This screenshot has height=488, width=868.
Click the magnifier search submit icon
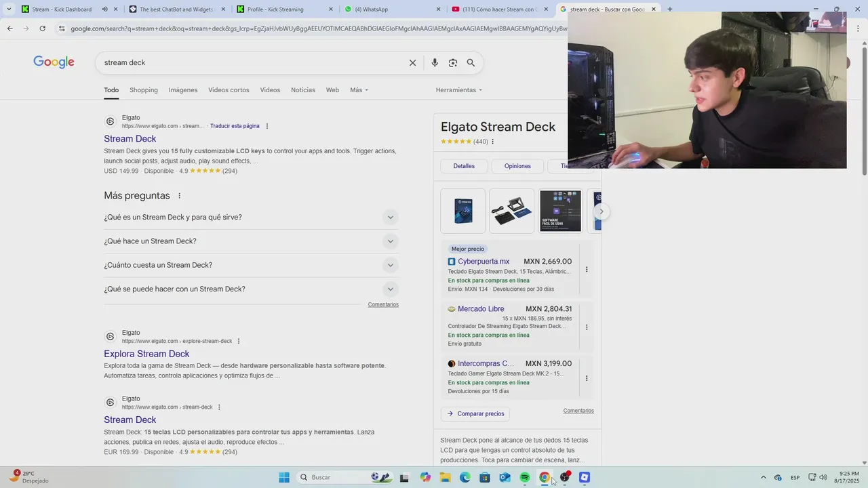pyautogui.click(x=471, y=62)
